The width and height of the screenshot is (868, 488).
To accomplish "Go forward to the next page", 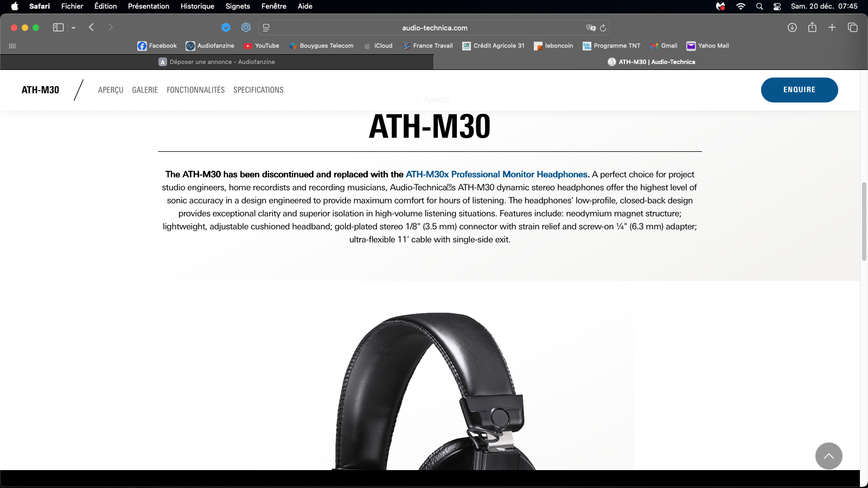I will click(x=110, y=27).
